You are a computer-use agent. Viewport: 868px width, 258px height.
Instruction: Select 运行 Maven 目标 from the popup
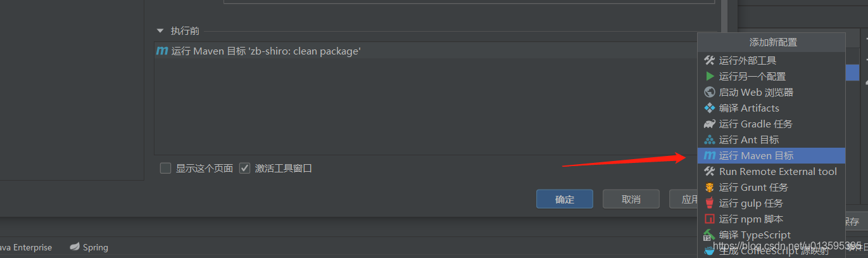point(756,155)
